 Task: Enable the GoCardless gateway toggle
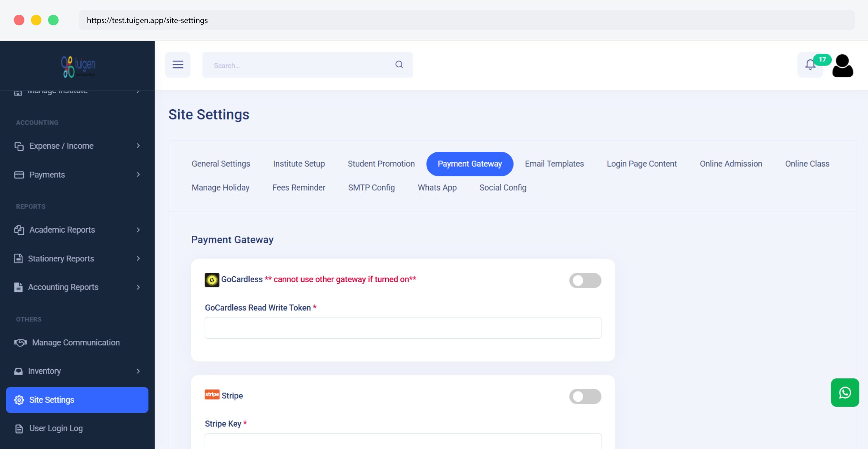point(585,280)
